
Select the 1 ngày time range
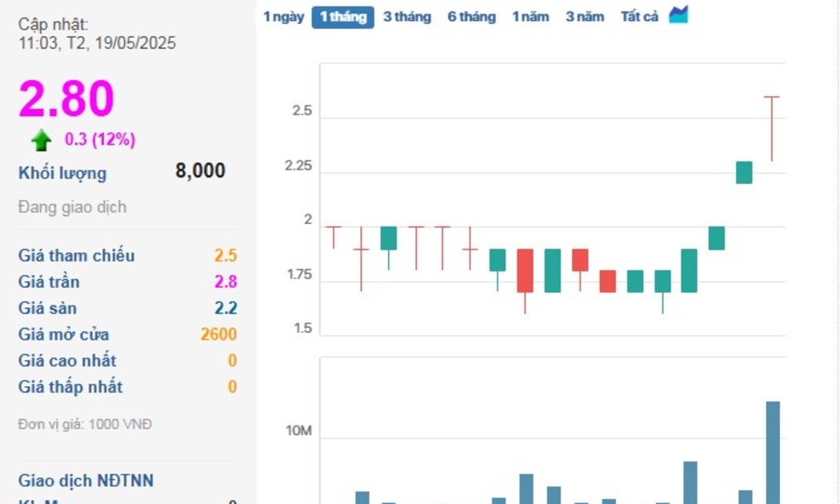[x=283, y=17]
